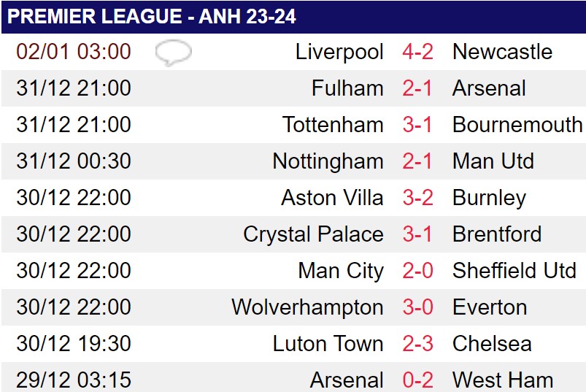
Task: Open the Crystal Palace team page
Action: [313, 234]
